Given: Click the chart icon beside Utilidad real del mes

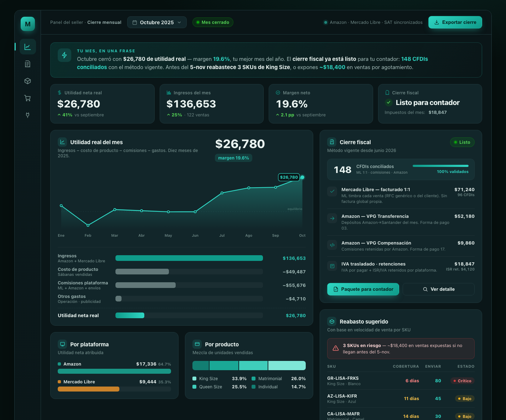Looking at the screenshot, I should 62,142.
